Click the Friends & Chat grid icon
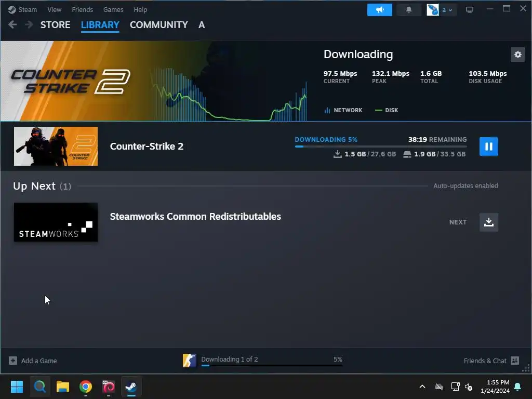532x399 pixels. [515, 361]
